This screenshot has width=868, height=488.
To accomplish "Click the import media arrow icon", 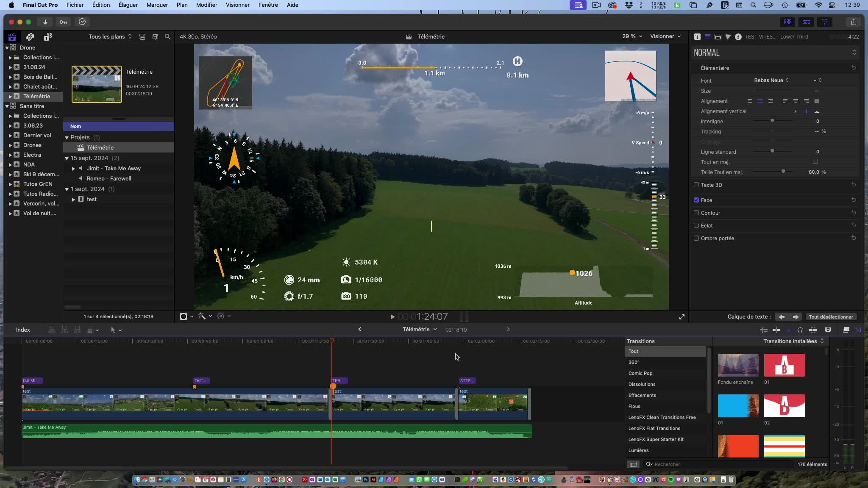I will pos(45,22).
